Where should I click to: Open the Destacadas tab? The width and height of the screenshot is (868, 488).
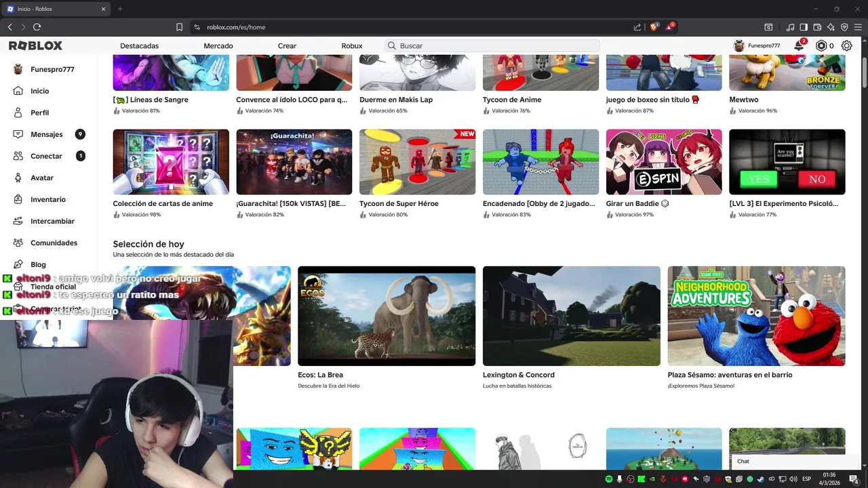(140, 46)
